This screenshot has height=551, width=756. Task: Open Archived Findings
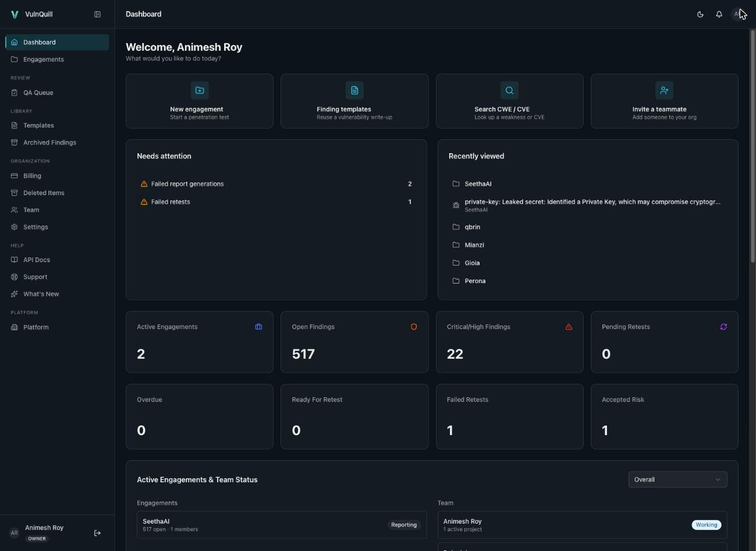[57, 142]
